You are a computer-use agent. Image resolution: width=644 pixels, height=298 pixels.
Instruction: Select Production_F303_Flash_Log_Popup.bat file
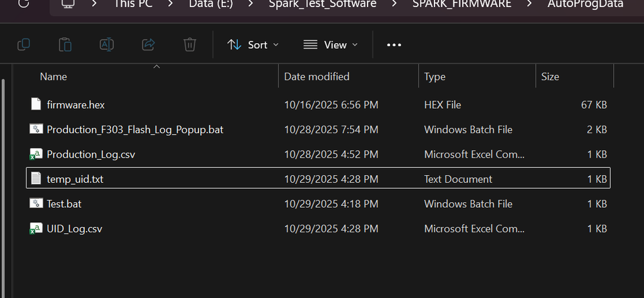click(135, 129)
